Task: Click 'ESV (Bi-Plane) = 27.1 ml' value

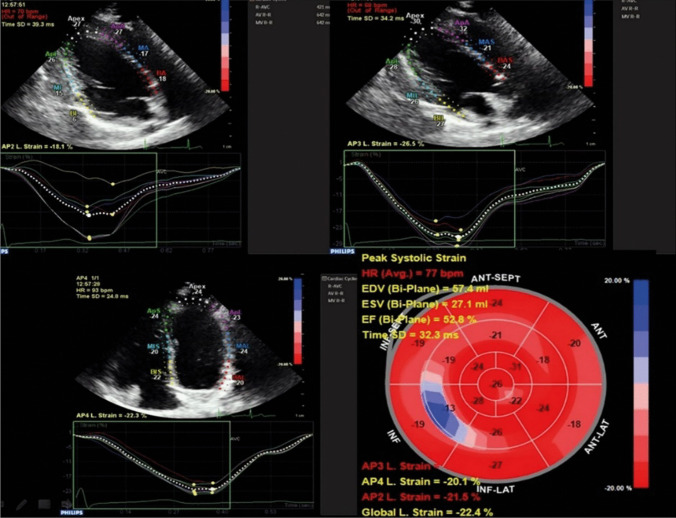Action: tap(425, 304)
